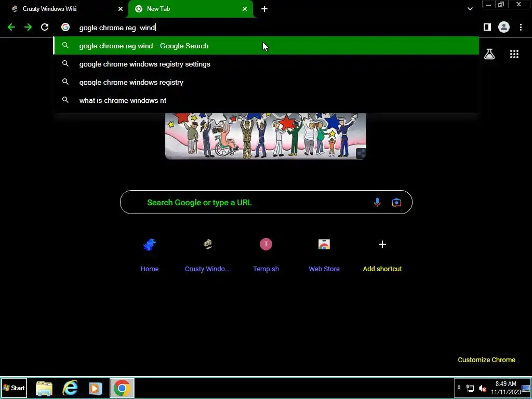Open Windows Media Player from taskbar
This screenshot has height=399, width=532.
click(x=96, y=388)
